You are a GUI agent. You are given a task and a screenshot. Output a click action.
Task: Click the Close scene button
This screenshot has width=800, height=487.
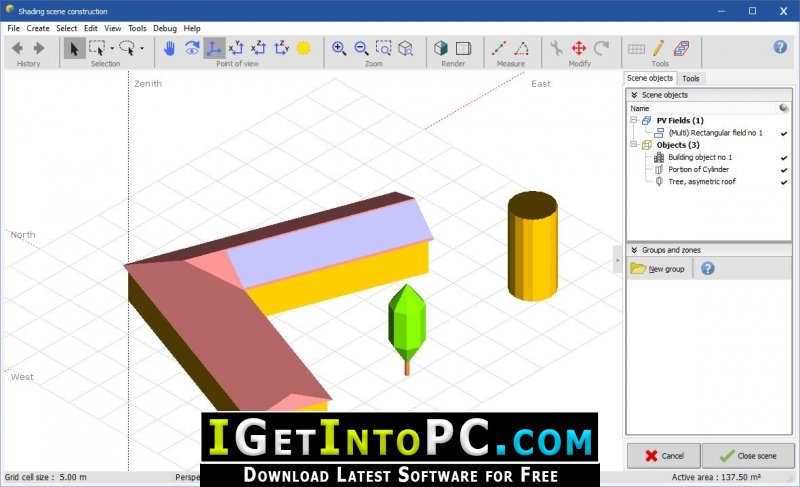pos(748,456)
